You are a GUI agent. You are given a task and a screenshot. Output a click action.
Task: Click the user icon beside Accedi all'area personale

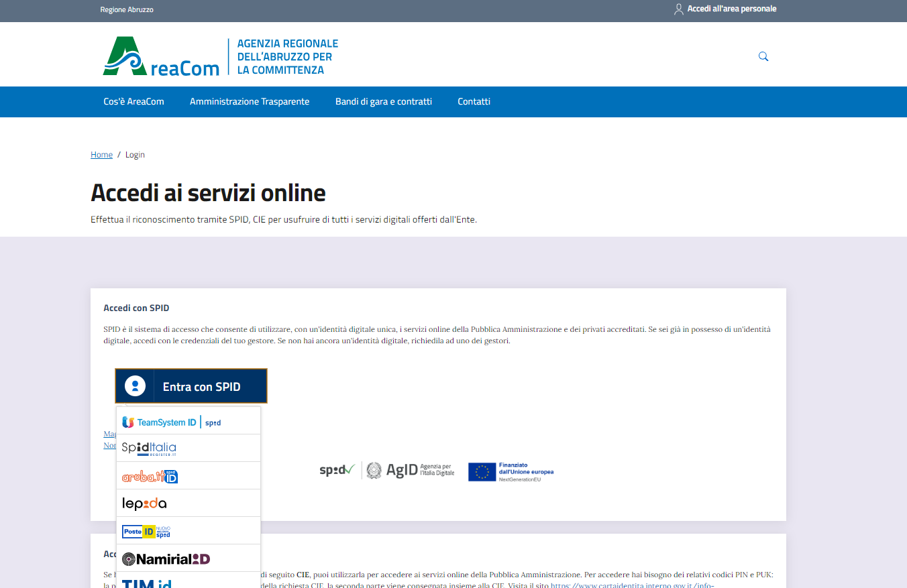point(678,9)
